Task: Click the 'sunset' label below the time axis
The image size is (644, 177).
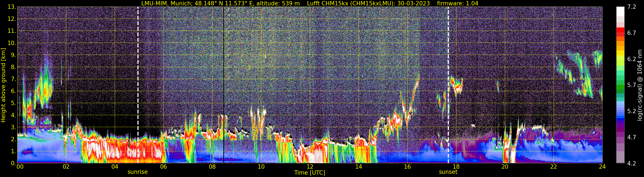Action: click(x=448, y=172)
